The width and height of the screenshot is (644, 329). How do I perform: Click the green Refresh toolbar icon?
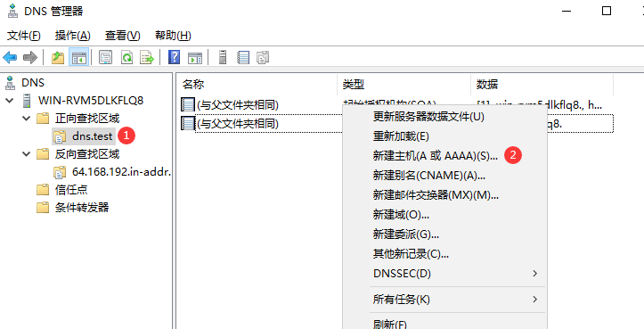click(126, 58)
